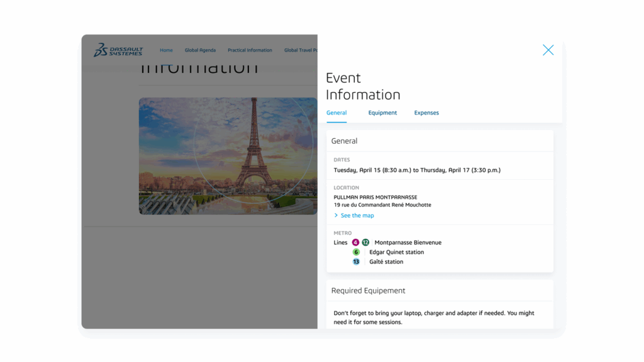Screen dimensions: 644x362
Task: Click the General card heading
Action: [x=344, y=141]
